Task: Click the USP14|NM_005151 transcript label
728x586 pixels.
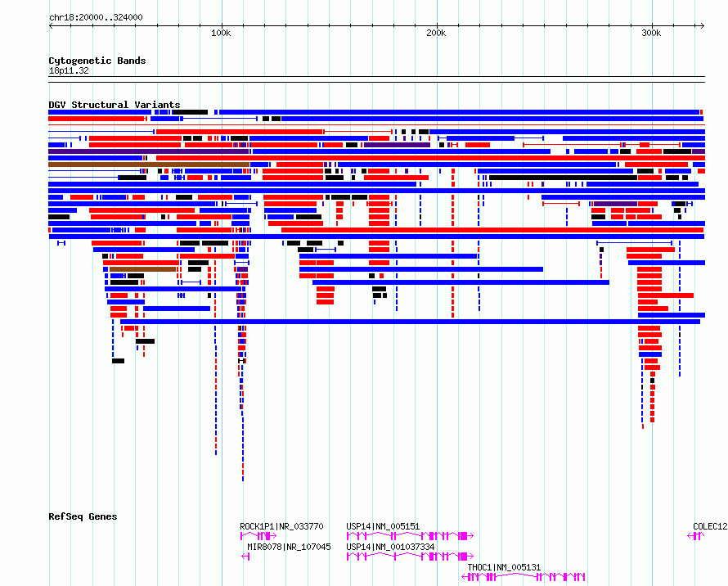Action: 383,526
